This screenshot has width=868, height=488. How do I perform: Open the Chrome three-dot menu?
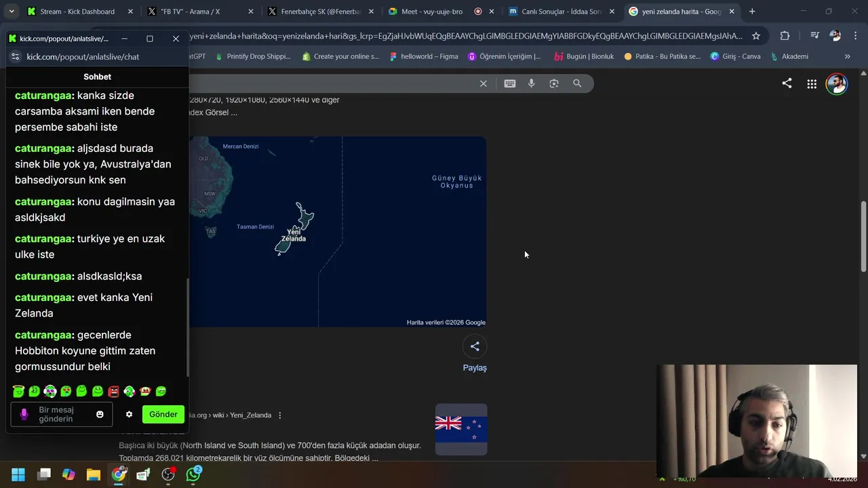coord(854,36)
